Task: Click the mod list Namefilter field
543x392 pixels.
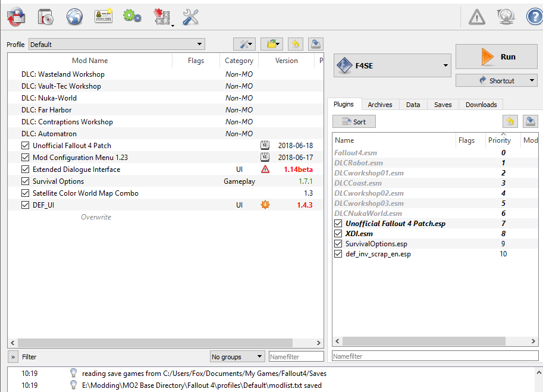Action: (x=296, y=356)
